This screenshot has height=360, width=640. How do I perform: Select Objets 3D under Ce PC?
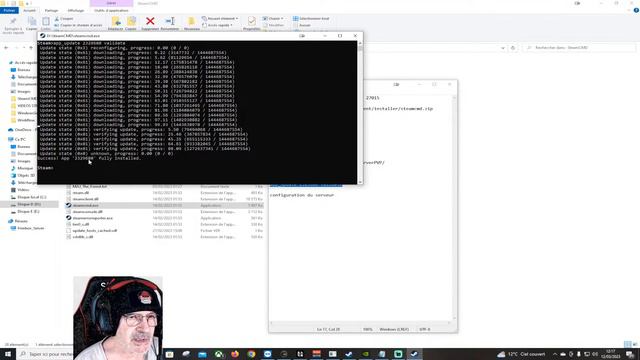tap(23, 176)
